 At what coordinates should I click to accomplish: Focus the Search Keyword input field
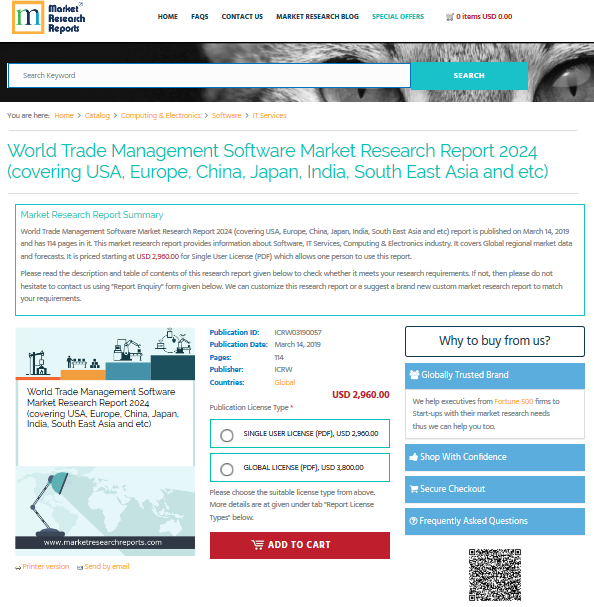tap(209, 75)
